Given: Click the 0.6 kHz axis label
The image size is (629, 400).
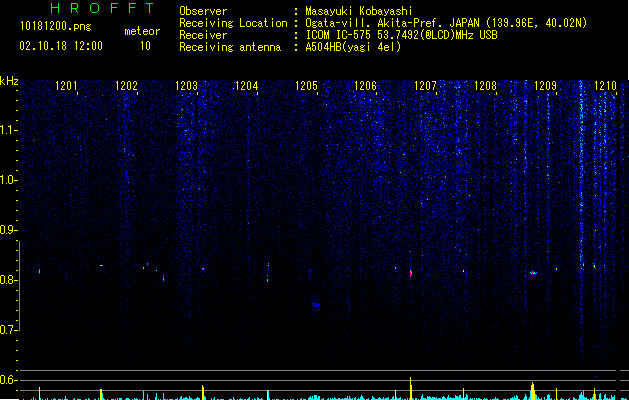Looking at the screenshot, I should [x=8, y=380].
